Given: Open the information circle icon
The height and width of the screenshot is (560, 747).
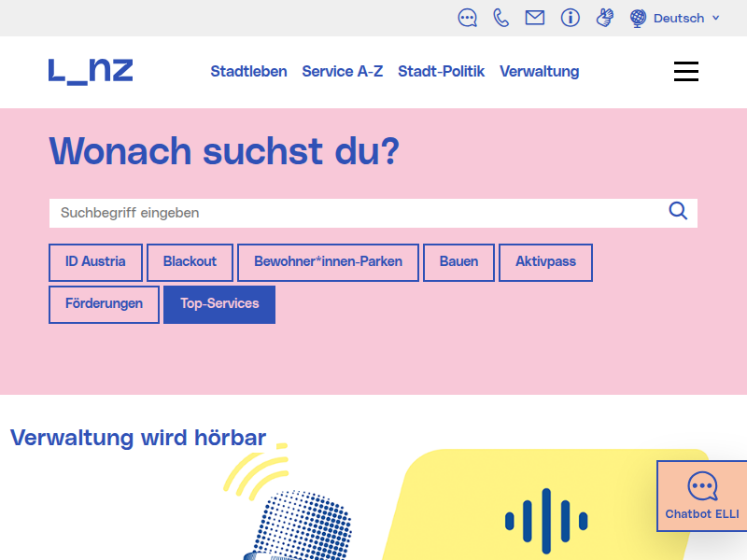Looking at the screenshot, I should 570,18.
